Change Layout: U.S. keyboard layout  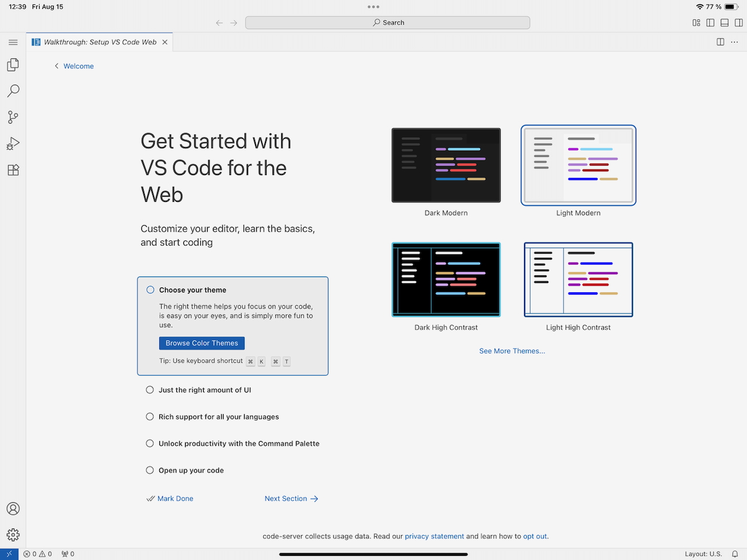click(703, 554)
